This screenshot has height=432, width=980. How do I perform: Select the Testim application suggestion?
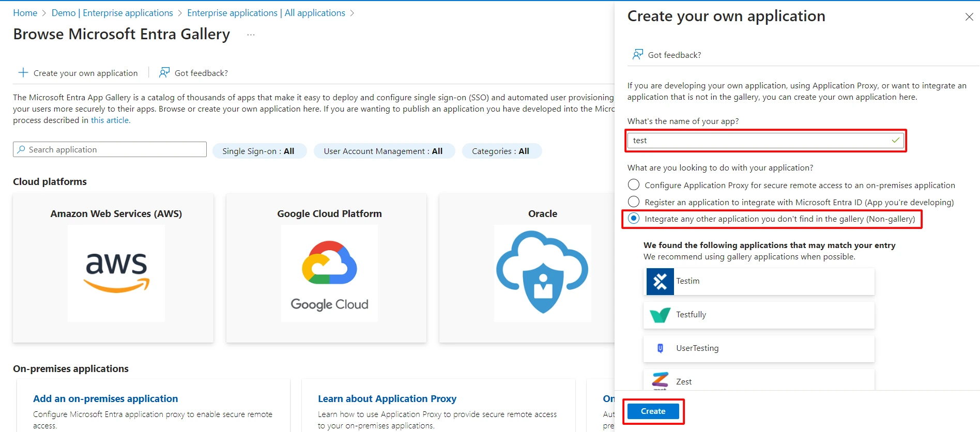759,281
